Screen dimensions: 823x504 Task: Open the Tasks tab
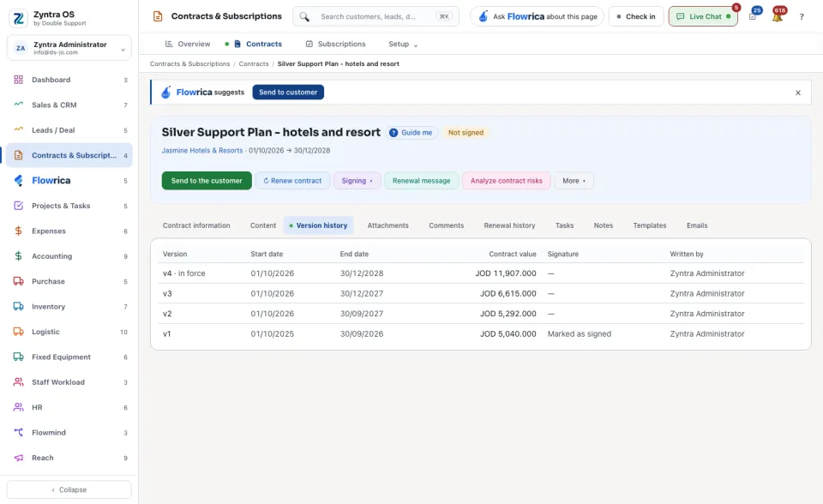[564, 225]
